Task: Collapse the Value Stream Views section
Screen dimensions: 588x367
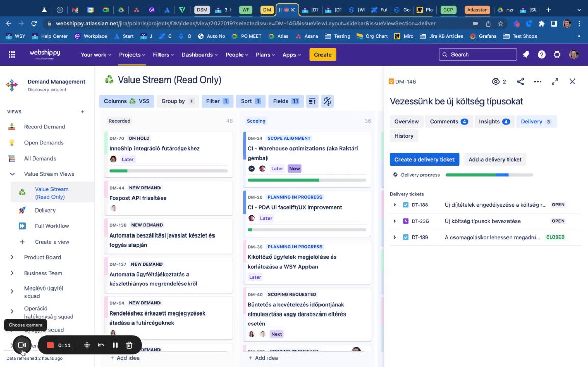Action: [x=12, y=174]
